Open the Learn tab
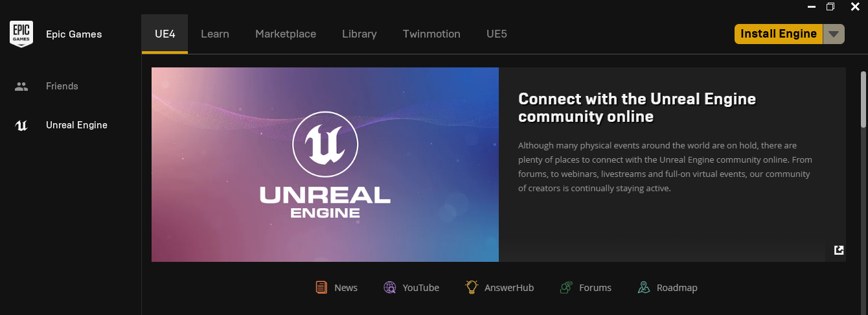 point(215,34)
